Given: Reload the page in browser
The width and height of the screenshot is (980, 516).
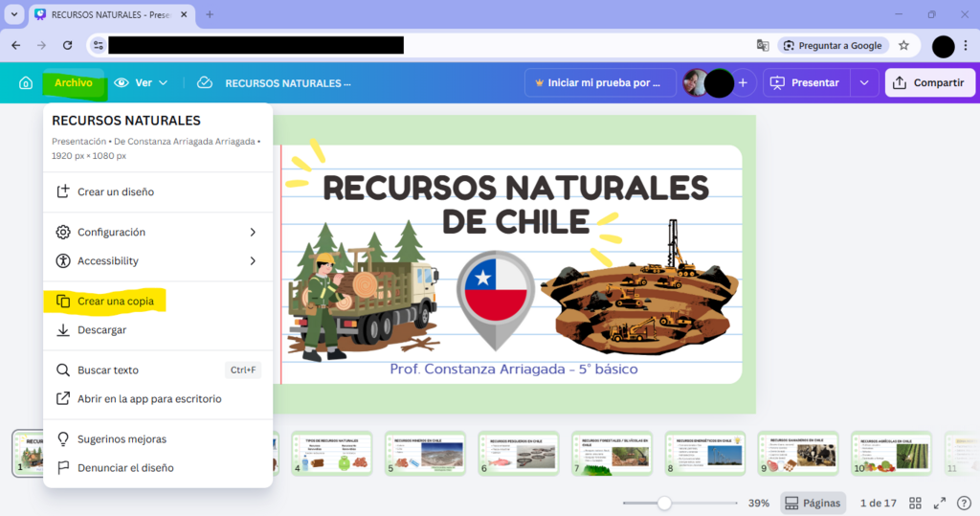Looking at the screenshot, I should (68, 45).
